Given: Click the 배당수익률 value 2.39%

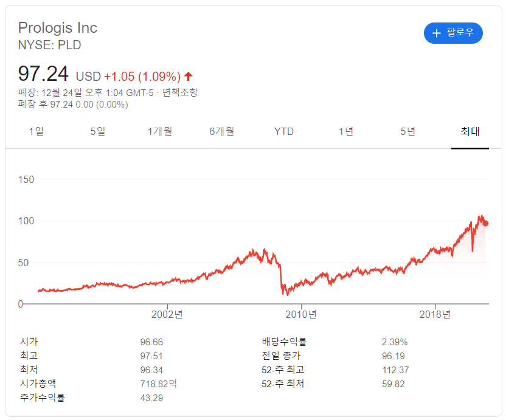Looking at the screenshot, I should pos(395,342).
